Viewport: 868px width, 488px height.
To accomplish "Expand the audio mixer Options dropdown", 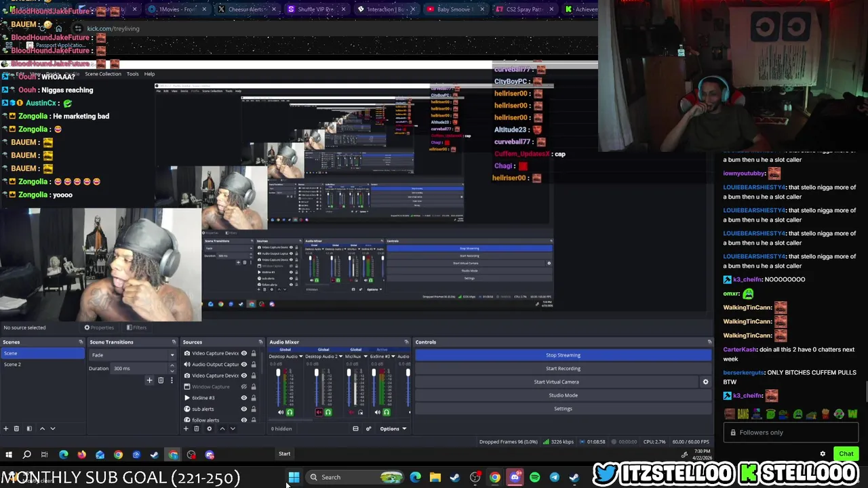I will point(393,428).
